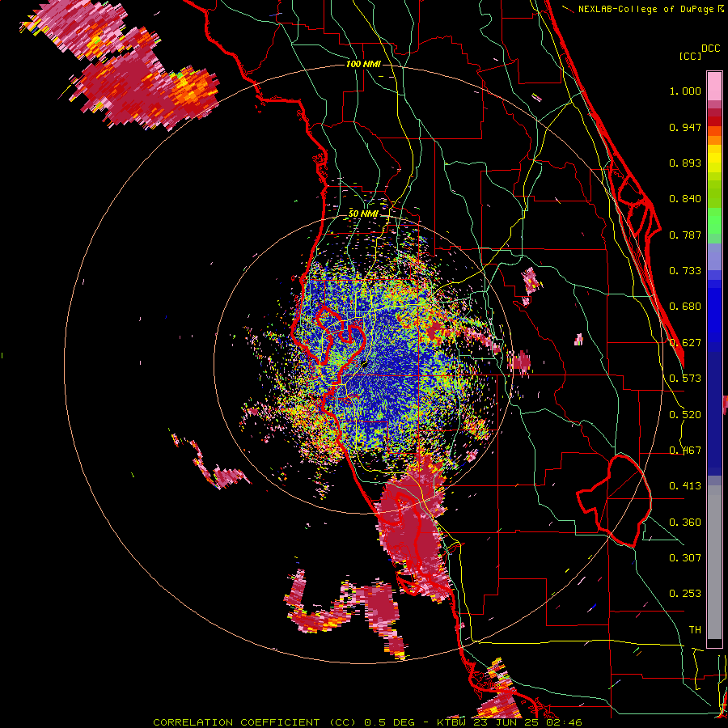
Task: Select the 0.467 scale value
Action: [685, 451]
